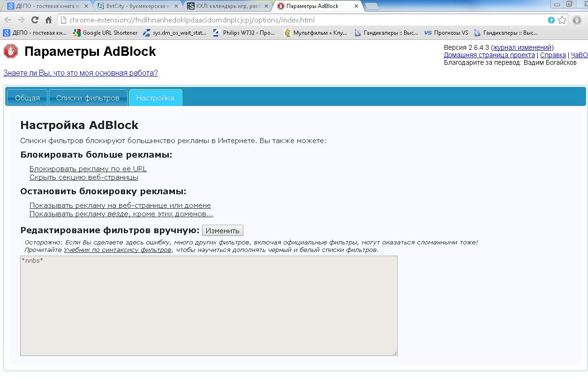Close the КХЛ календарь игр tab
The height and width of the screenshot is (380, 588).
point(266,7)
